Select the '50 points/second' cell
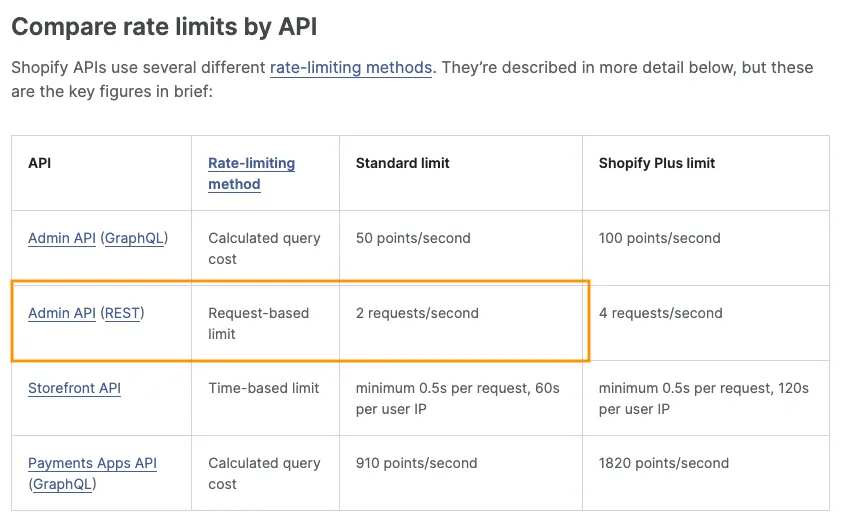The image size is (844, 531). [461, 248]
